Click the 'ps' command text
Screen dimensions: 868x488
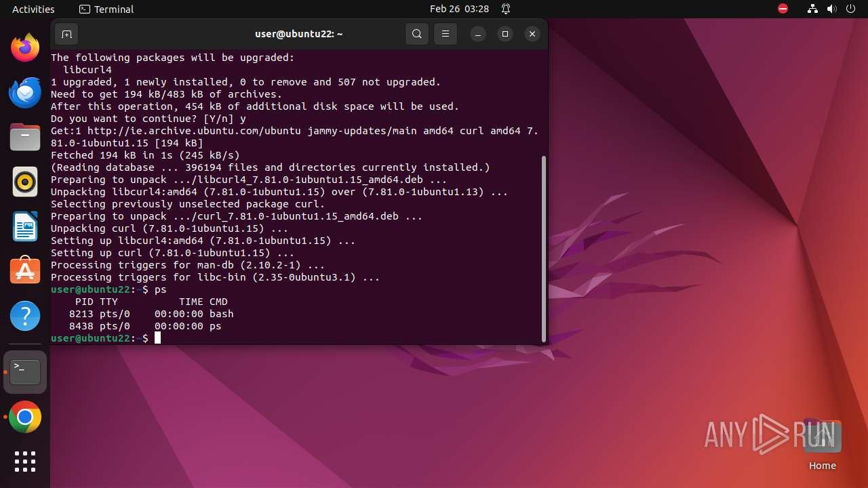point(161,289)
